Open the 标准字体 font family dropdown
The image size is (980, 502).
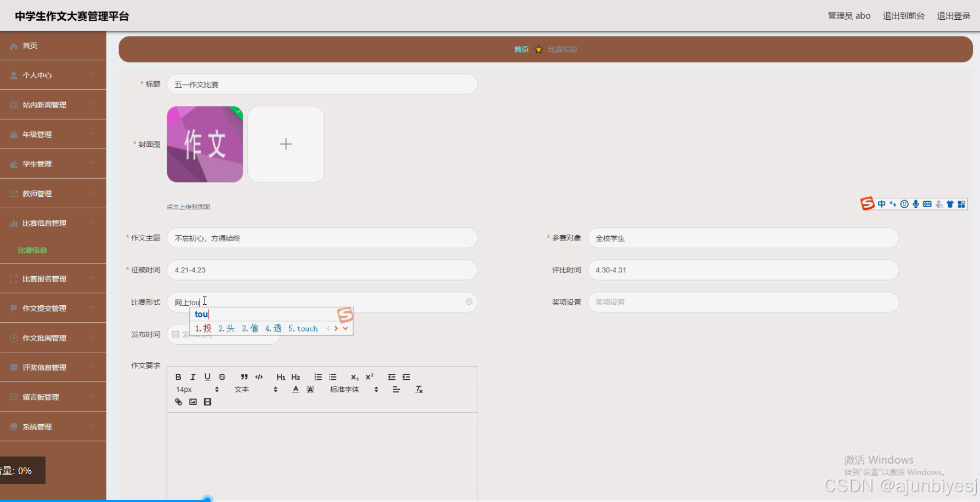(354, 390)
